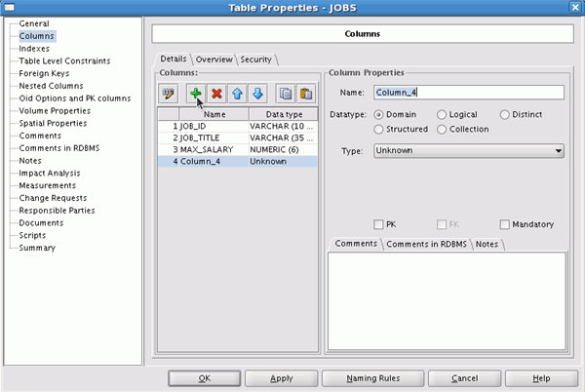Open the Comments tab under Column Properties

[356, 244]
